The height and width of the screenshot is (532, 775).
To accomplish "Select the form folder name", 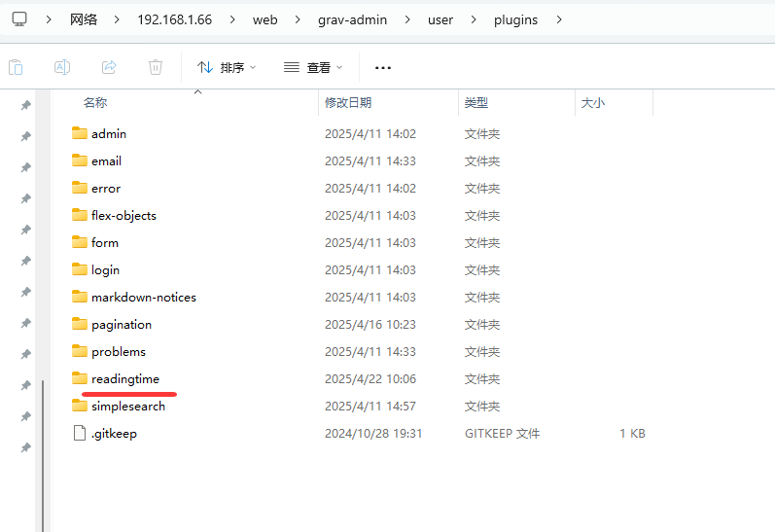I will (x=105, y=243).
